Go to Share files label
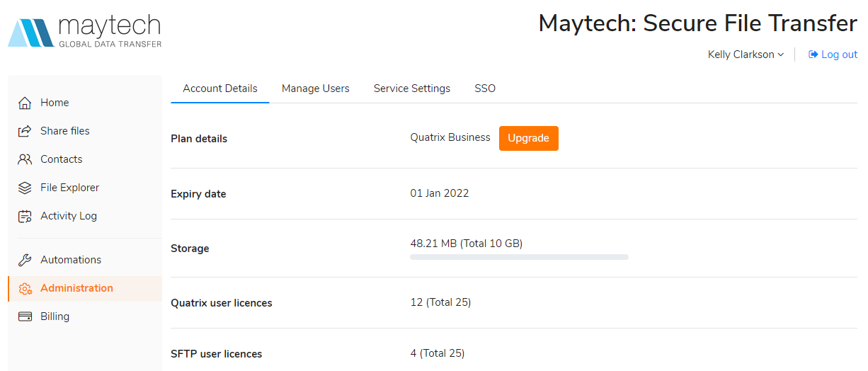Screen dimensions: 868x371 (65, 131)
